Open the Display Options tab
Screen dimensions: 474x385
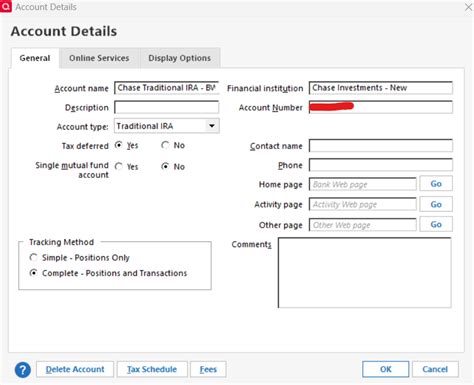click(180, 58)
